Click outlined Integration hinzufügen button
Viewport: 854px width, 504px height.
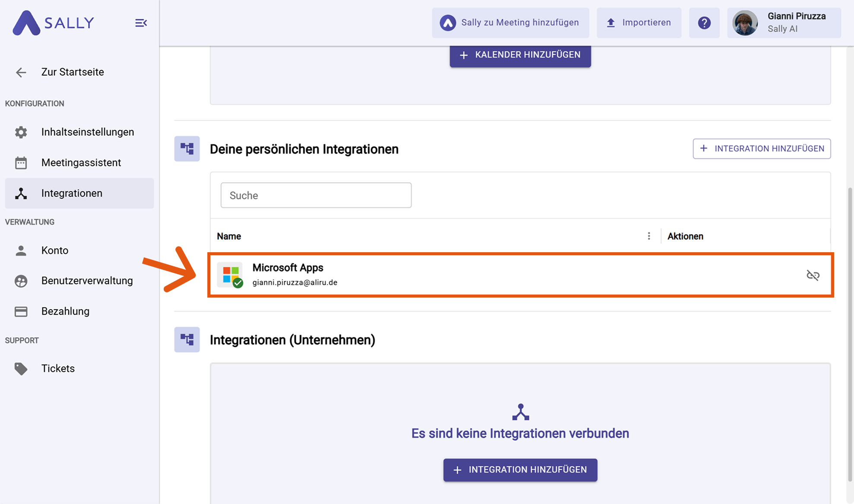(762, 149)
